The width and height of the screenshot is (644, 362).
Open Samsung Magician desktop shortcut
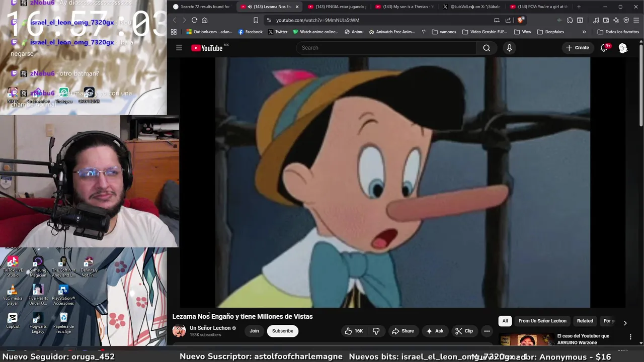pyautogui.click(x=38, y=267)
